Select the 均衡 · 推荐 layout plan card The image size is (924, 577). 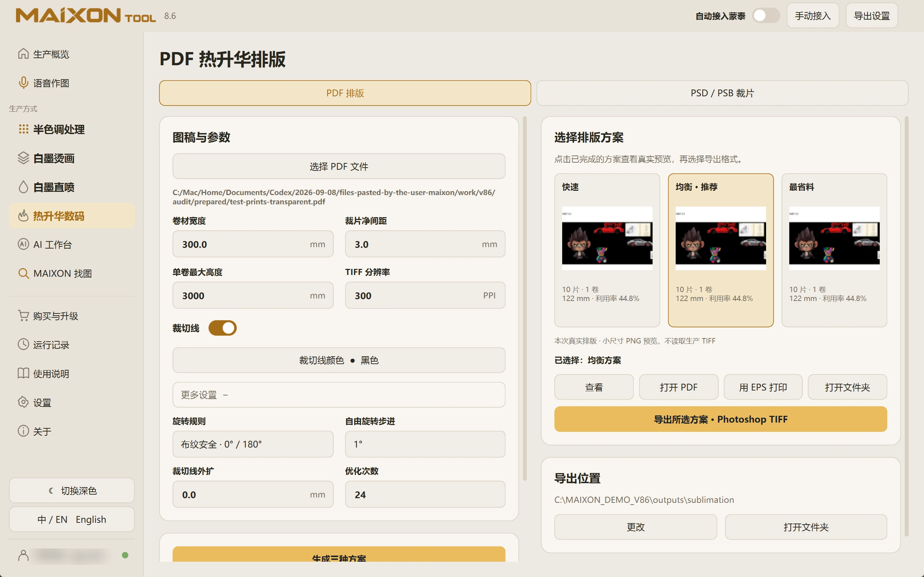(721, 250)
